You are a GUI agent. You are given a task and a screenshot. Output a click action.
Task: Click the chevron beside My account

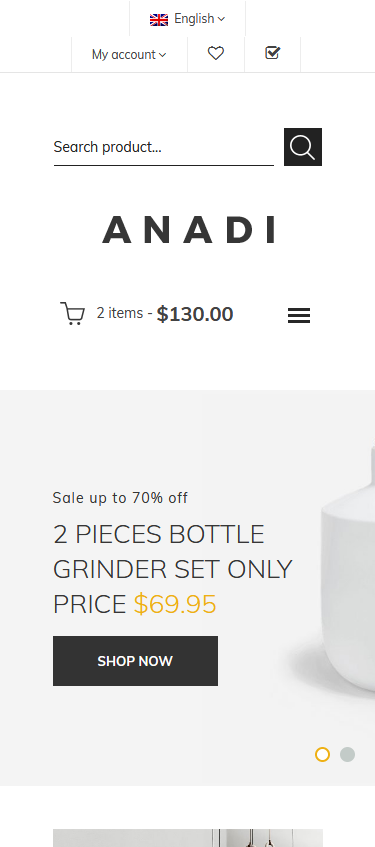pyautogui.click(x=163, y=55)
